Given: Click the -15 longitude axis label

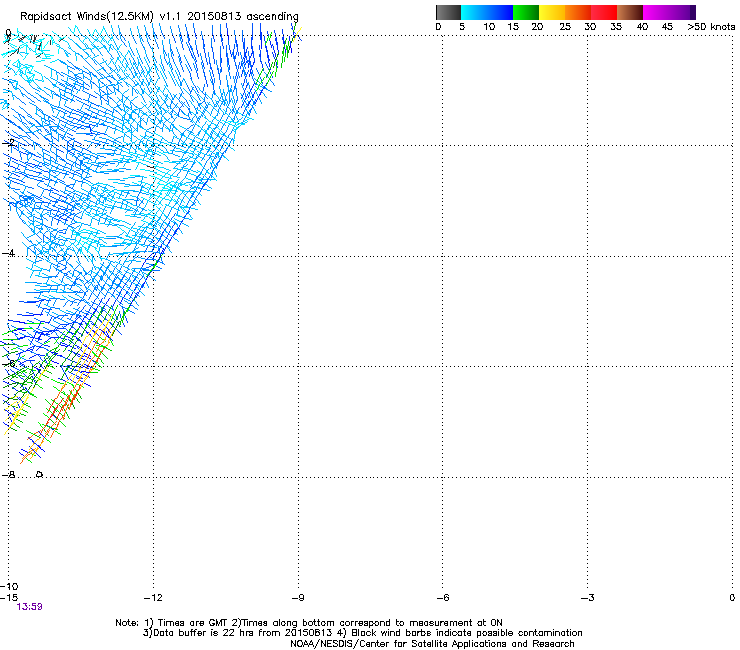Looking at the screenshot, I should pos(9,598).
